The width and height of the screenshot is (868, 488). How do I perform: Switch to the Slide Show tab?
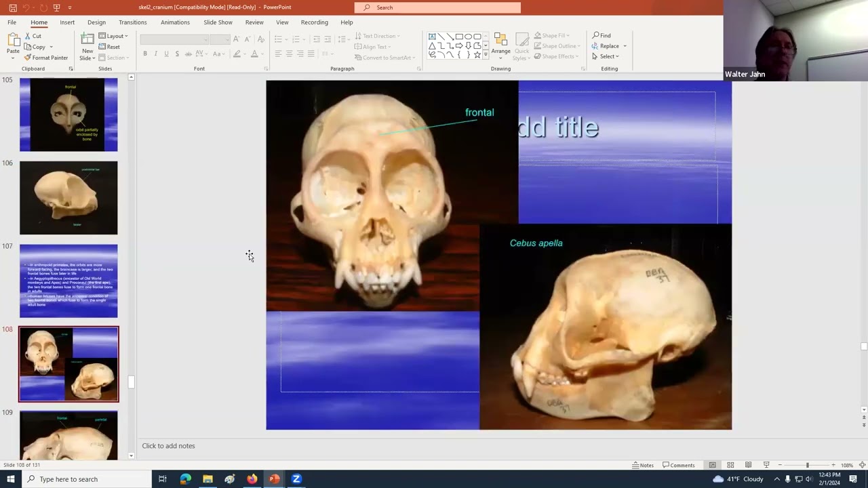click(218, 22)
